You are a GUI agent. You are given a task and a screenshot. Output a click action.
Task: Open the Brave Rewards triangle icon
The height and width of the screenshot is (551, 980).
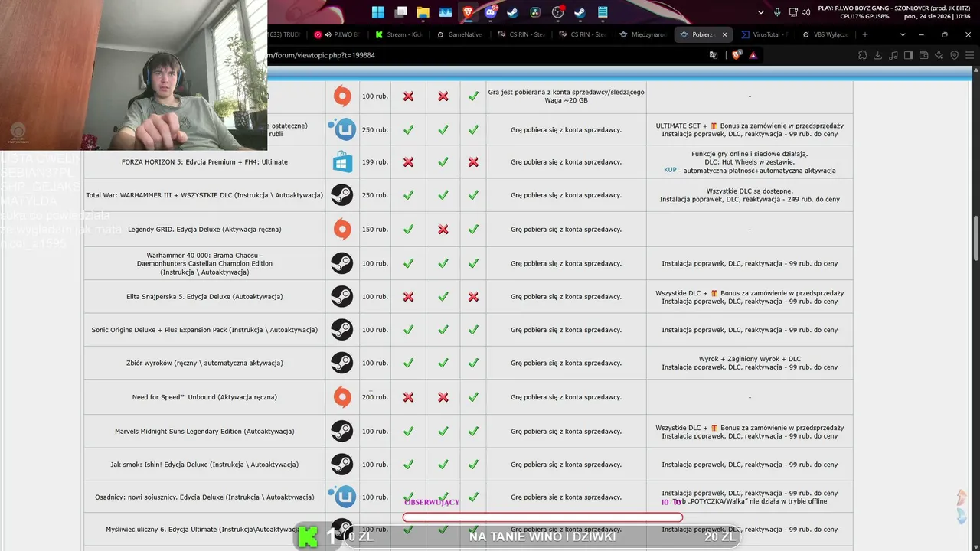[753, 55]
